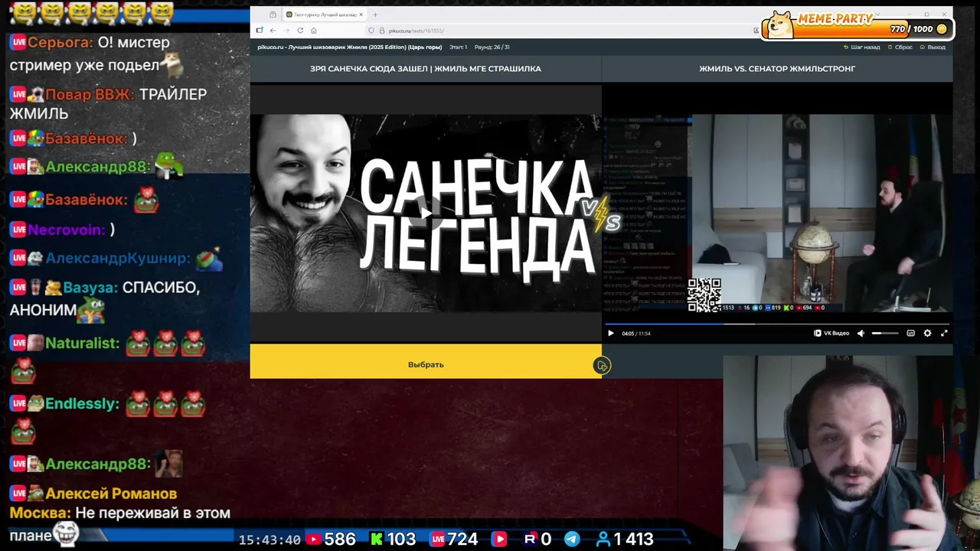Open the tab overview icon left of tab
Screen dimensions: 980x551
click(273, 15)
